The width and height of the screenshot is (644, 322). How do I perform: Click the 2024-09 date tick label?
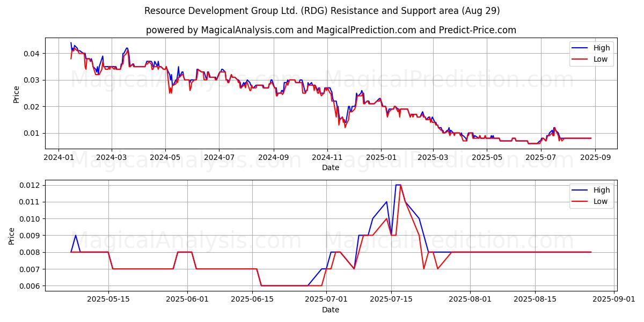[x=274, y=158]
